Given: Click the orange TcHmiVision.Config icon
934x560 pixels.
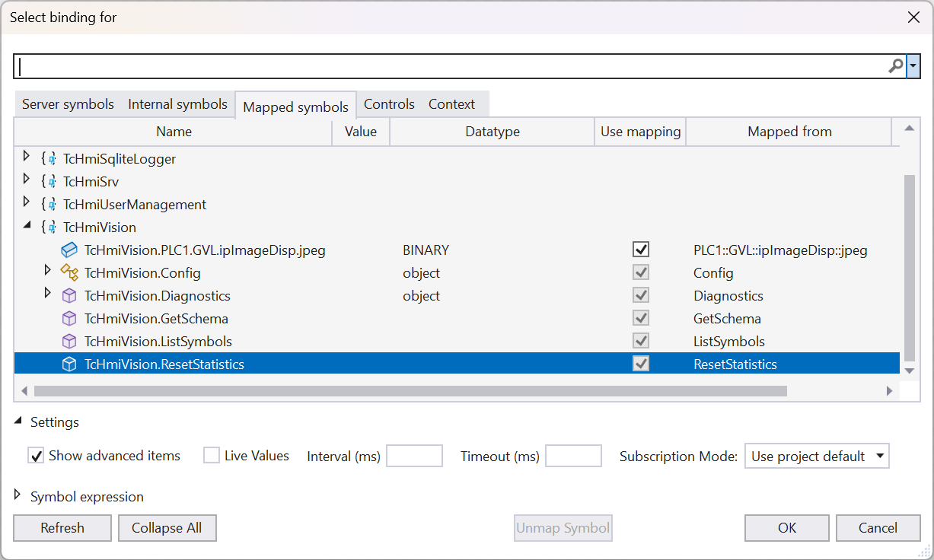Looking at the screenshot, I should tap(69, 273).
